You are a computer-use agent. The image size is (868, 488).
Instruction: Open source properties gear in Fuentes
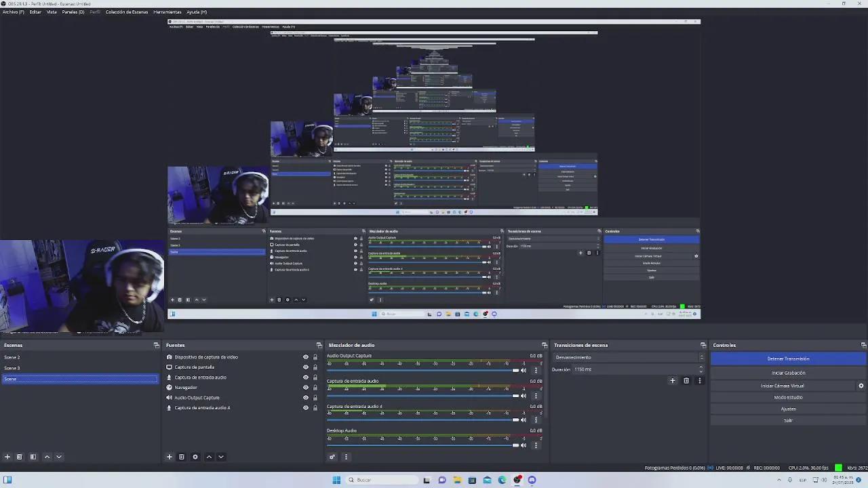195,457
